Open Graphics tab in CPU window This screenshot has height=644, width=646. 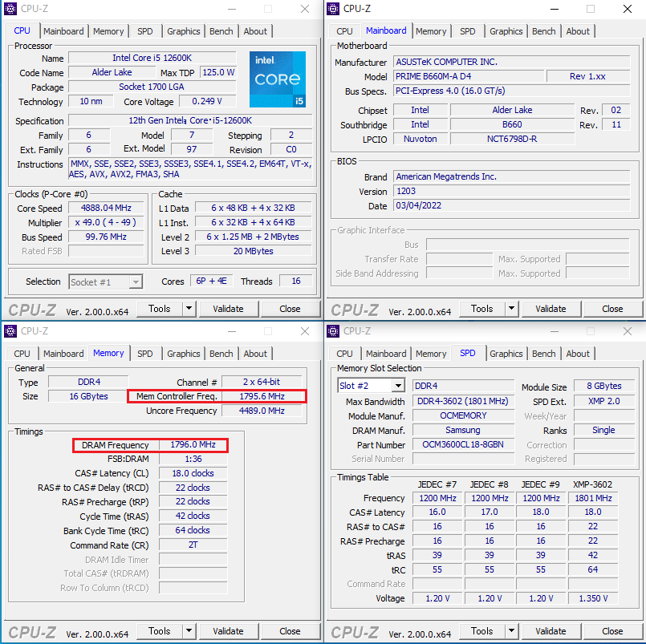coord(183,31)
